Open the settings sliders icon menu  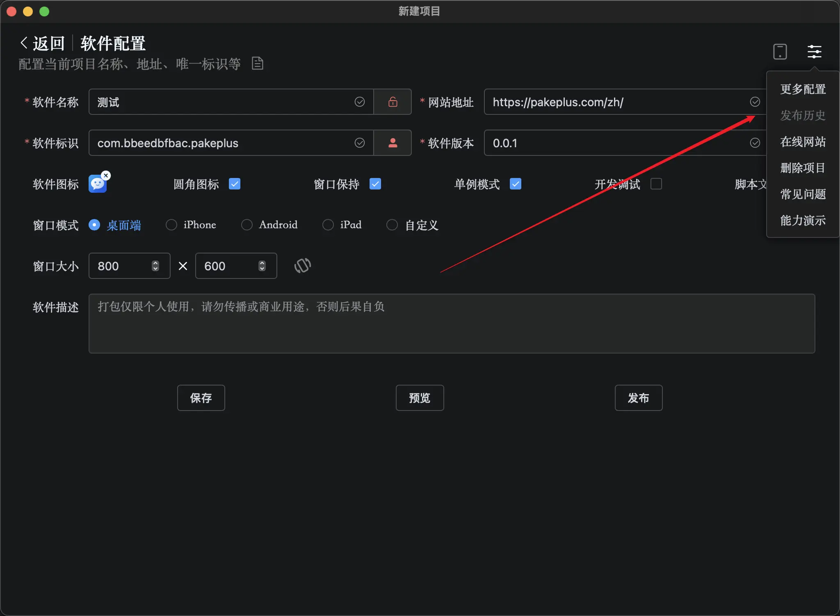(x=814, y=52)
